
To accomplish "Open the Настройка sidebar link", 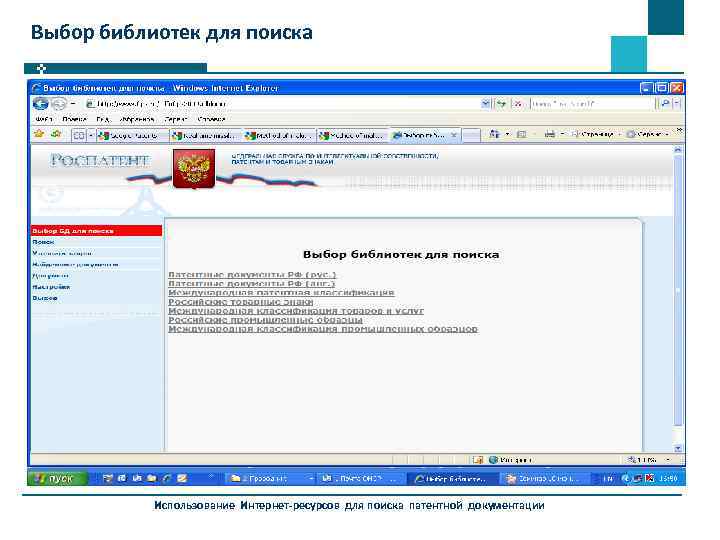I will click(51, 287).
